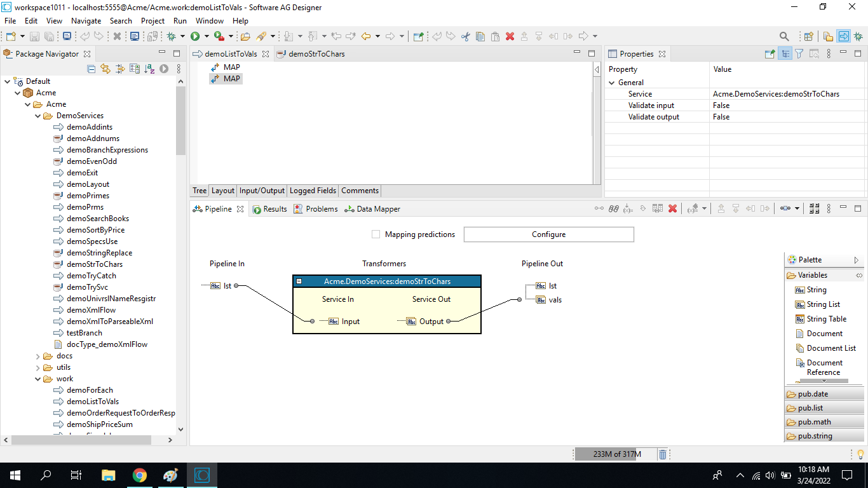
Task: Open Windows Start menu
Action: (x=15, y=475)
